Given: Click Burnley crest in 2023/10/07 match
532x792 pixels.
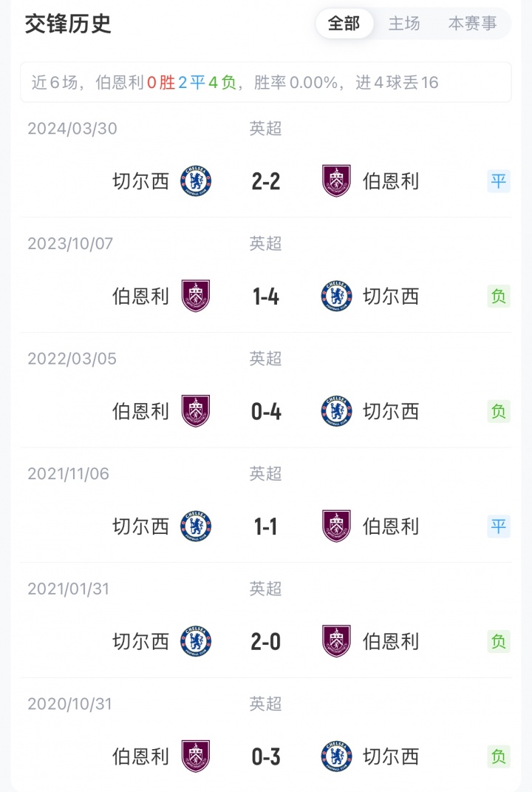Looking at the screenshot, I should (x=196, y=297).
